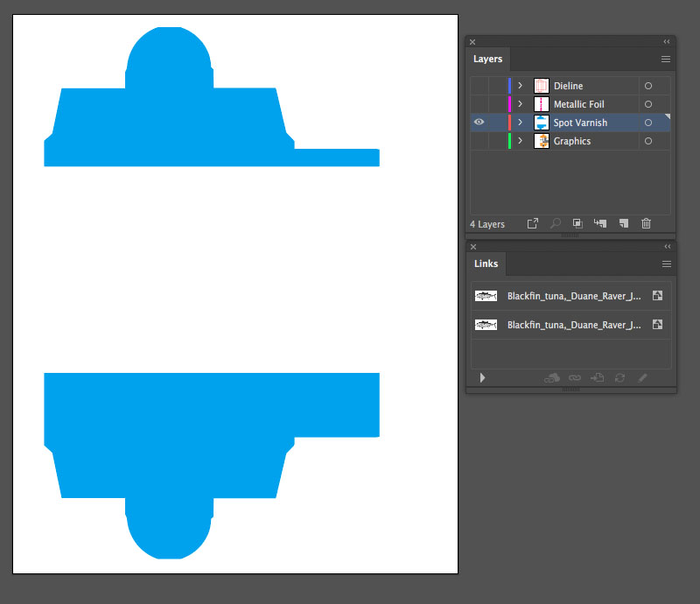Switch to the Links panel tab
Image resolution: width=700 pixels, height=604 pixels.
pos(486,263)
